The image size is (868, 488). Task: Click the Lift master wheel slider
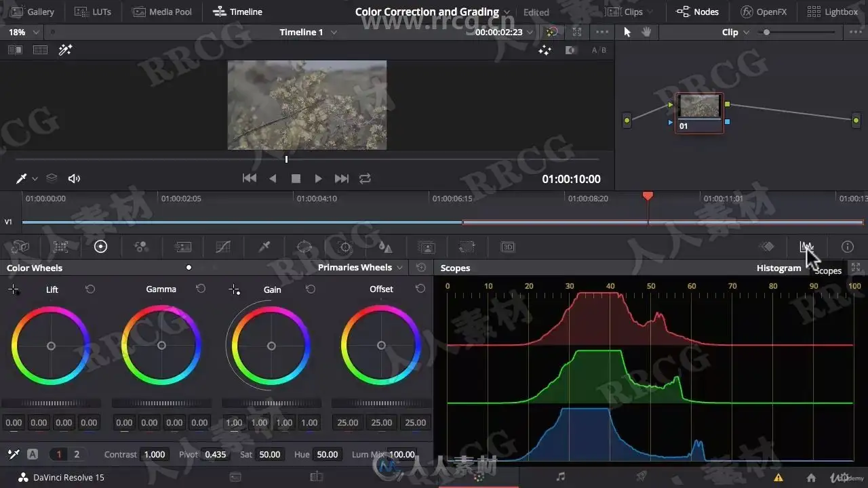(x=51, y=403)
